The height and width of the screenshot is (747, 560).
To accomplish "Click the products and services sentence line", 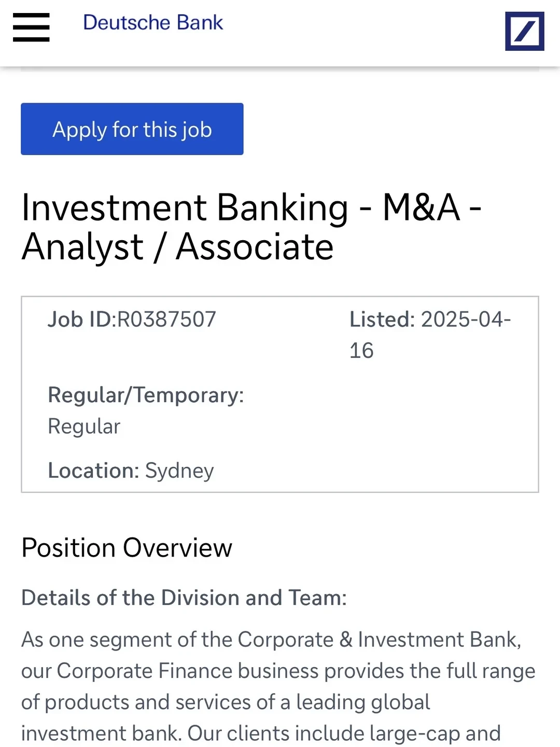I will click(x=226, y=702).
